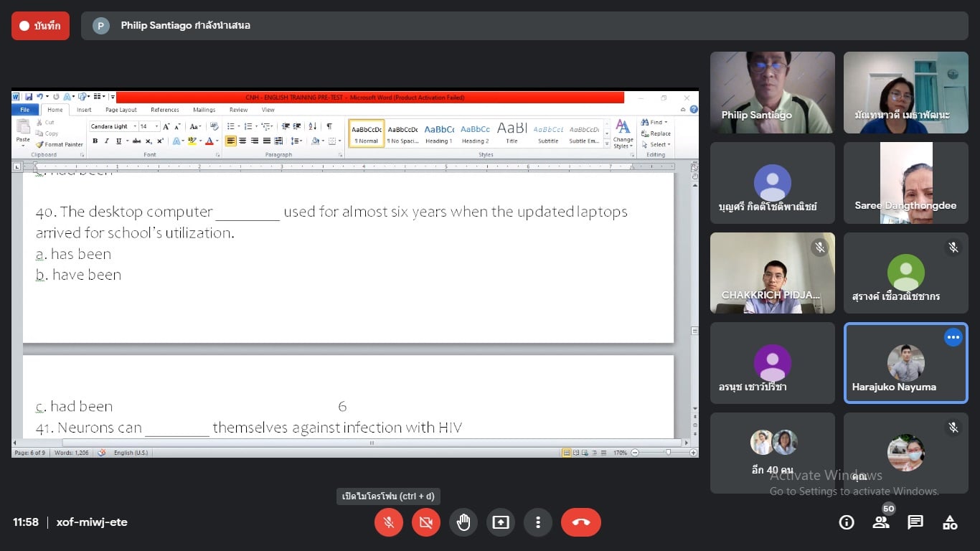Show everyone in the people panel
The image size is (980, 551).
pos(882,522)
